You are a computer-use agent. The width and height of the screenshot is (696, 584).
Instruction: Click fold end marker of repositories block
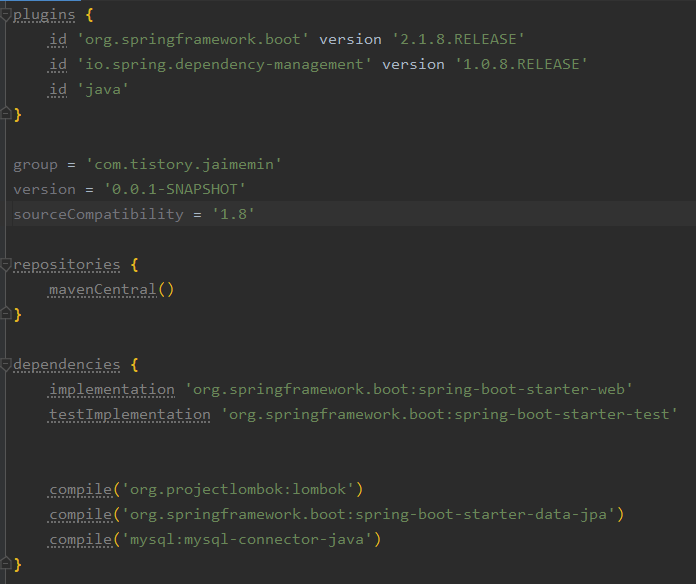point(5,313)
